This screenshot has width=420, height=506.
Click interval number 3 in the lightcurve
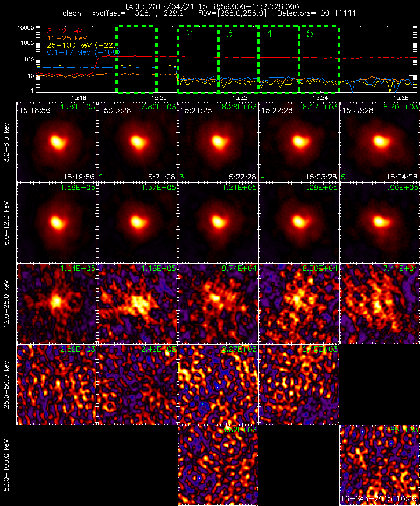pyautogui.click(x=229, y=33)
